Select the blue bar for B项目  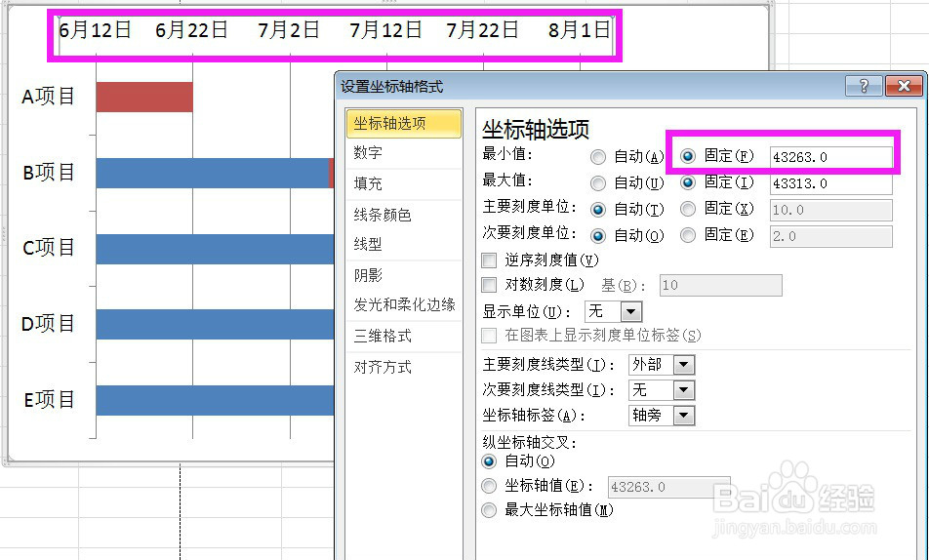tap(212, 173)
